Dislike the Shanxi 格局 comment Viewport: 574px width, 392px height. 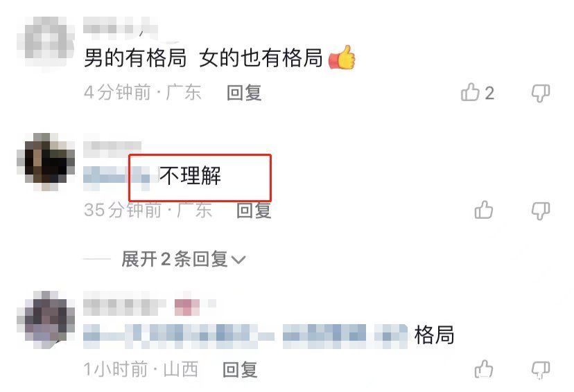tap(541, 370)
